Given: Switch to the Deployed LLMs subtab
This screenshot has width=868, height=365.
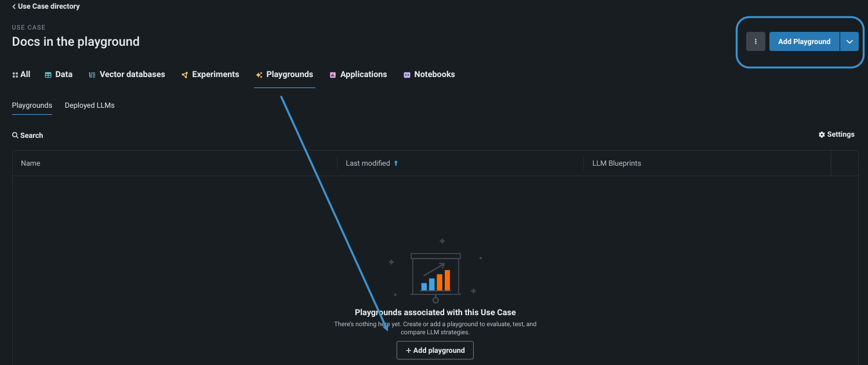Looking at the screenshot, I should [90, 105].
